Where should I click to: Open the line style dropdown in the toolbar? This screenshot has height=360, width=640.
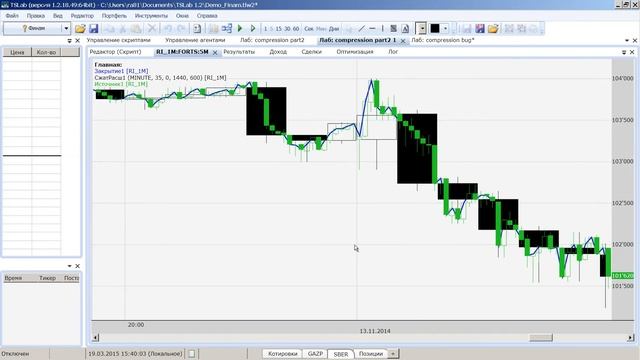(x=421, y=29)
